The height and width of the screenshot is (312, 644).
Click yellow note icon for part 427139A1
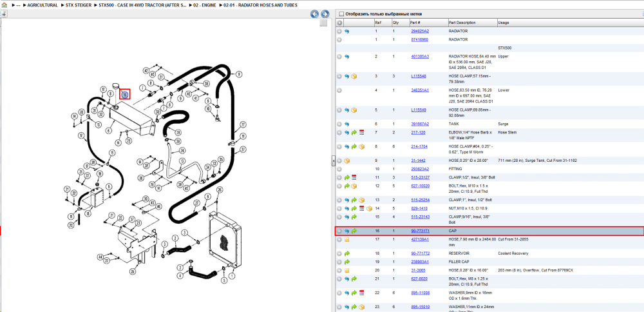coord(346,239)
